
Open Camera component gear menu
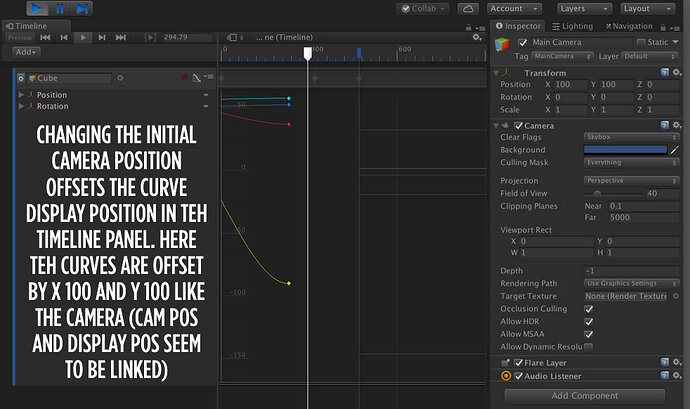(x=677, y=125)
